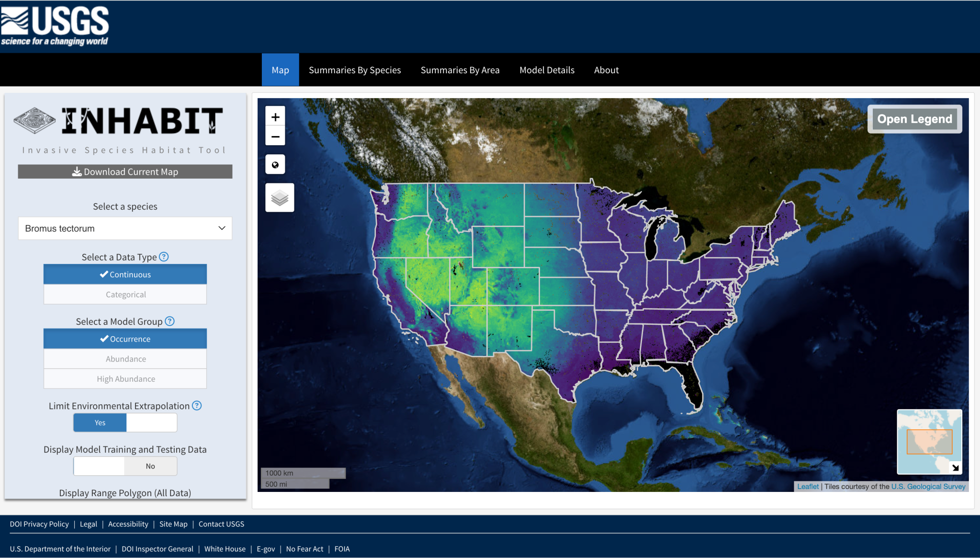
Task: Open the FOIA link
Action: [x=342, y=549]
